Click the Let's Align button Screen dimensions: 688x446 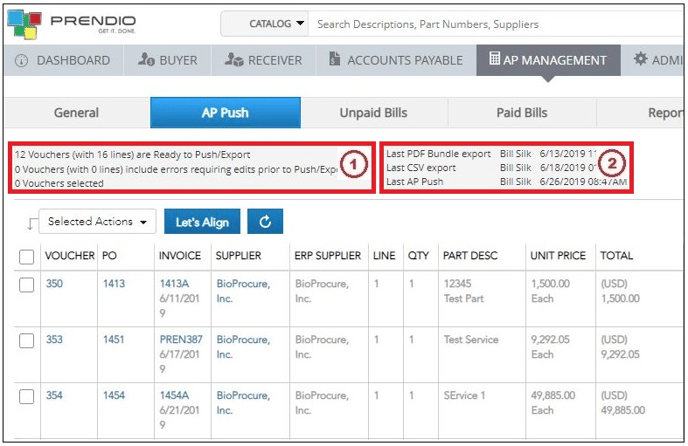pyautogui.click(x=202, y=222)
